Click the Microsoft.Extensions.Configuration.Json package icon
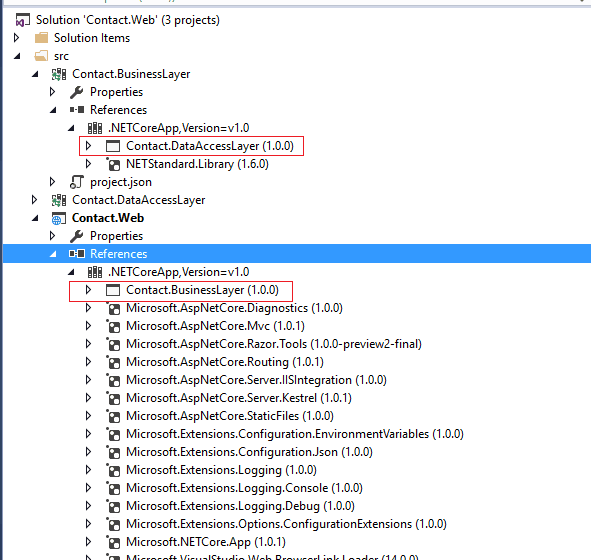Screen dimensions: 591x560 tap(113, 452)
